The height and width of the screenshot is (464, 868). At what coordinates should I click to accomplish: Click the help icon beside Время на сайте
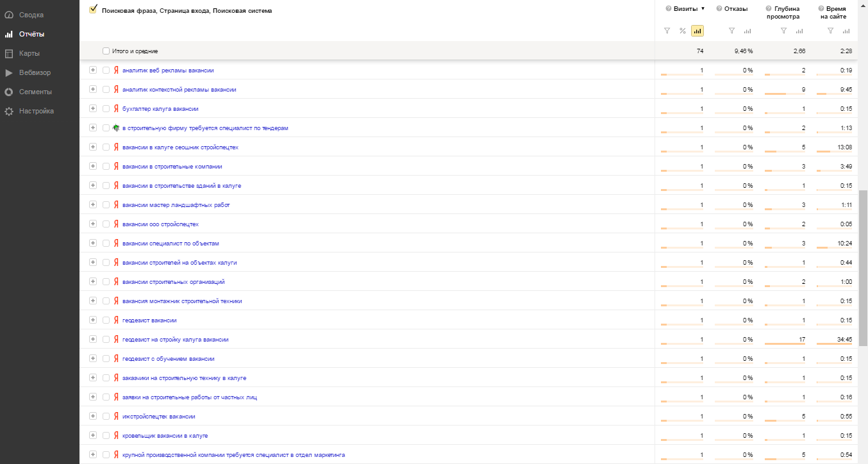[821, 9]
